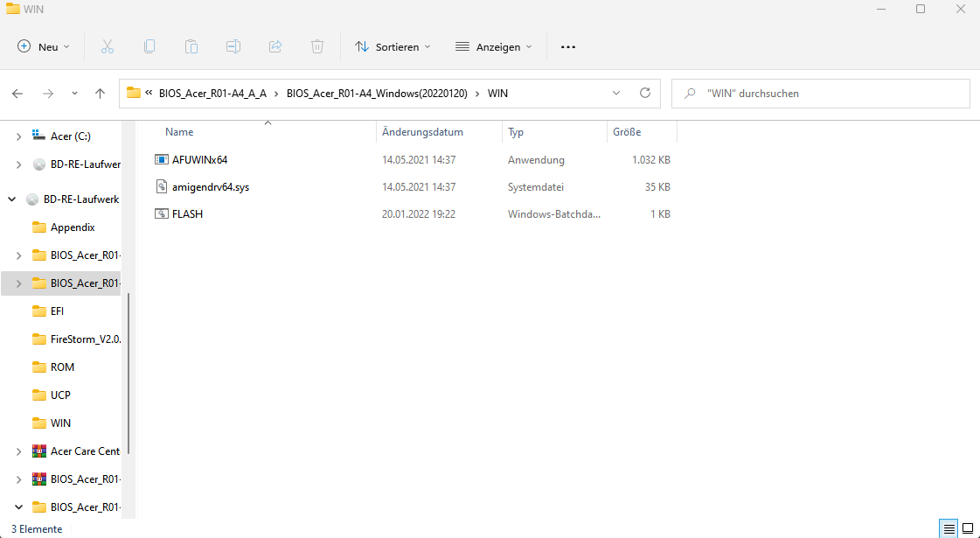Expand the Acer (C:) drive node
The width and height of the screenshot is (980, 538).
[x=18, y=136]
